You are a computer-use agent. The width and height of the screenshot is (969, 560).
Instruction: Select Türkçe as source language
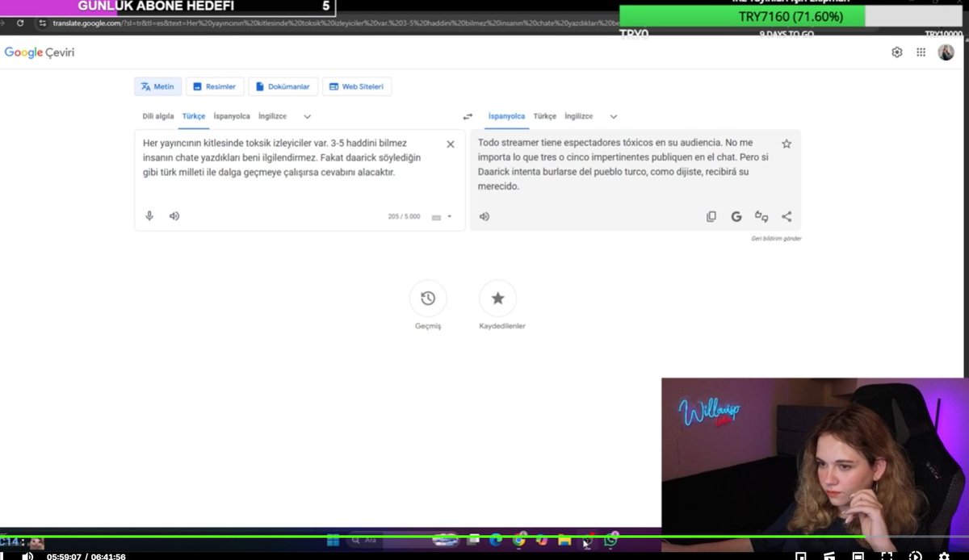coord(194,116)
